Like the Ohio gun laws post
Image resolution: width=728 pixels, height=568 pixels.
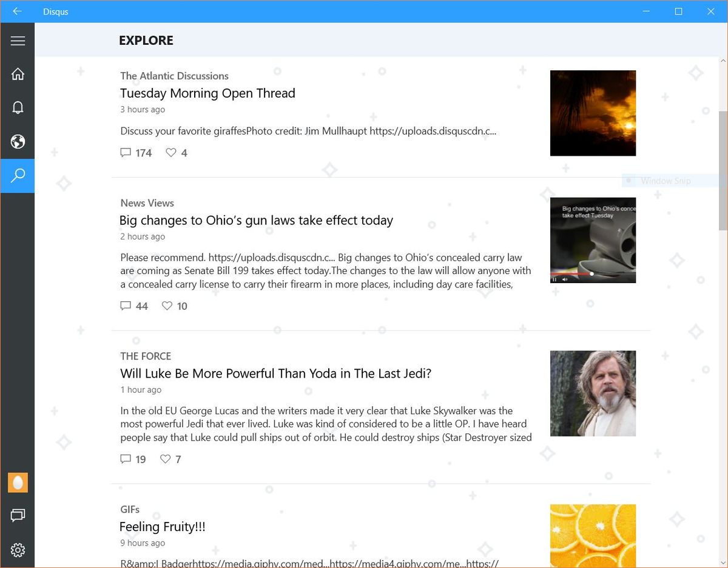[x=167, y=306]
